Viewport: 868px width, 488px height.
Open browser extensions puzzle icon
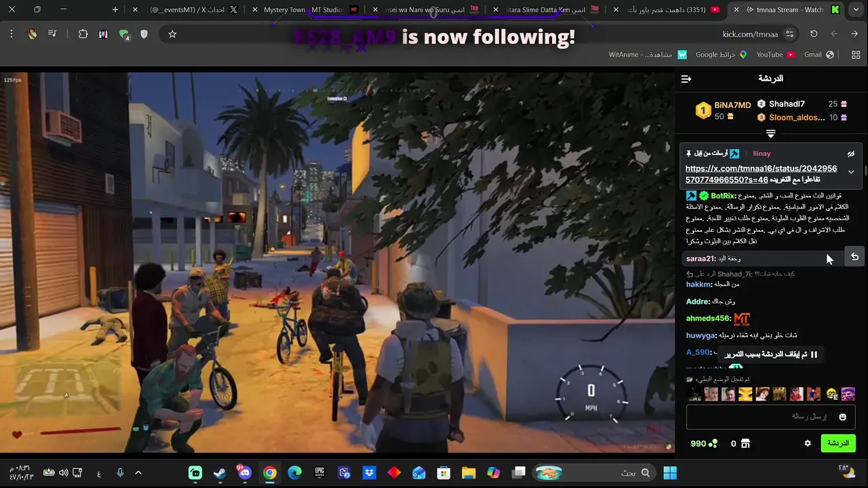pyautogui.click(x=83, y=34)
